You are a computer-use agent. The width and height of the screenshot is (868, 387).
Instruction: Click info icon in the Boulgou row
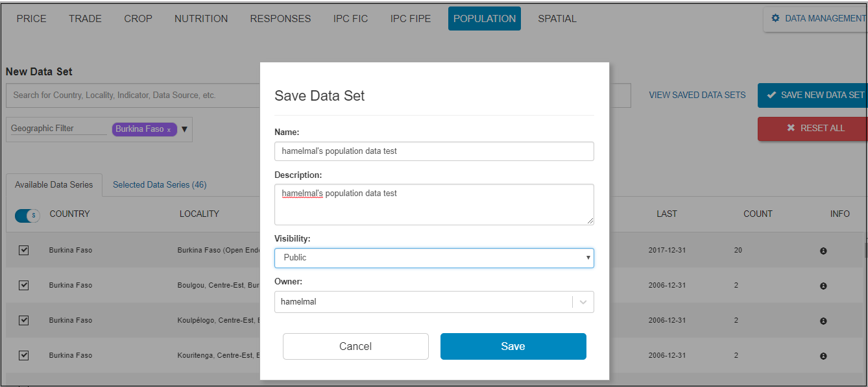[x=823, y=286]
